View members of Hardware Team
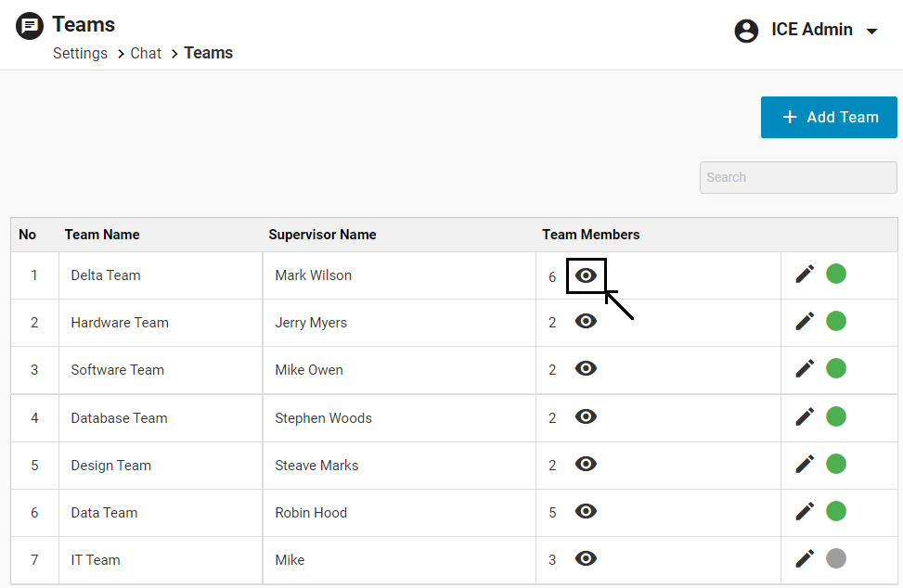The height and width of the screenshot is (588, 903). coord(586,322)
